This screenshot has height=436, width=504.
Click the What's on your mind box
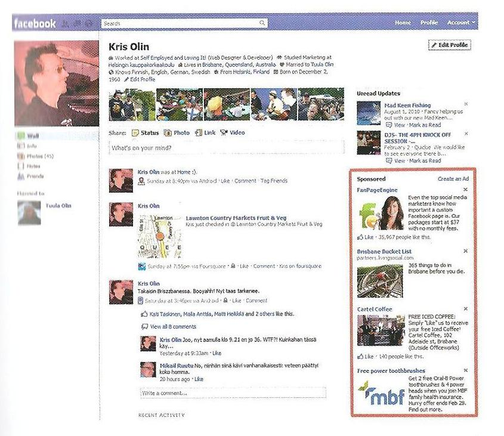226,148
